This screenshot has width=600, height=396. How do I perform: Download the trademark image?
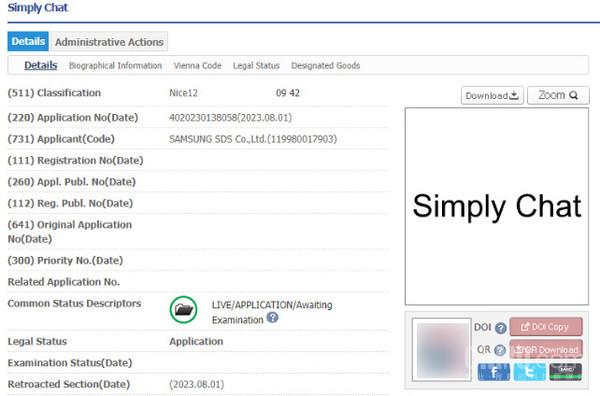492,95
